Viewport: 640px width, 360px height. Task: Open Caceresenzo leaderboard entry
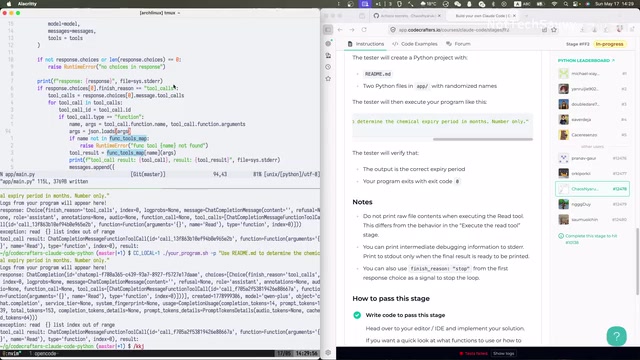pos(592,135)
